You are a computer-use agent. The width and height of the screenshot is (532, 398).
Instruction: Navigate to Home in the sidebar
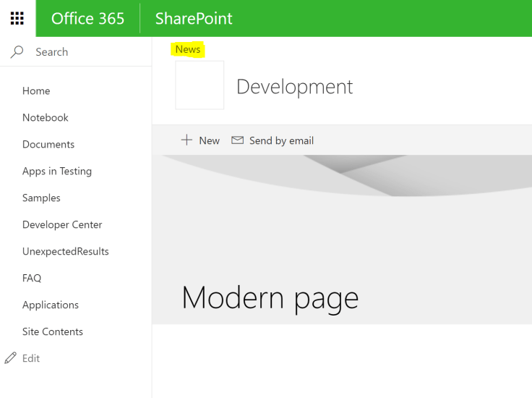point(36,91)
